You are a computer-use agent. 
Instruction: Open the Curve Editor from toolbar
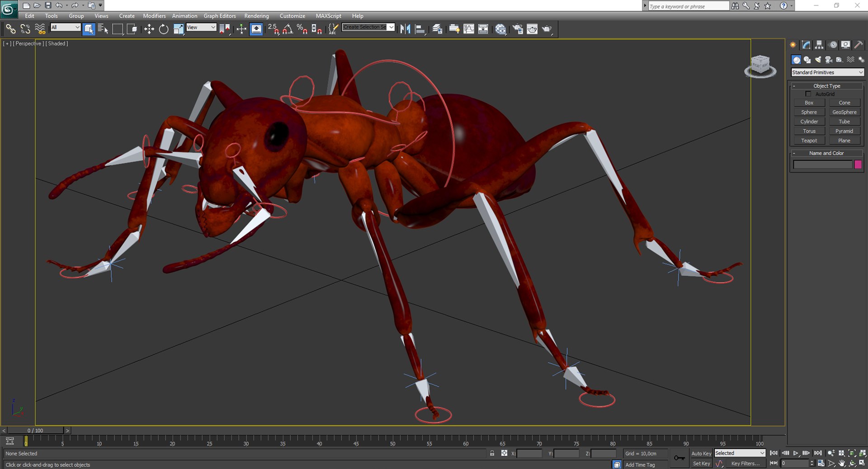pyautogui.click(x=469, y=29)
